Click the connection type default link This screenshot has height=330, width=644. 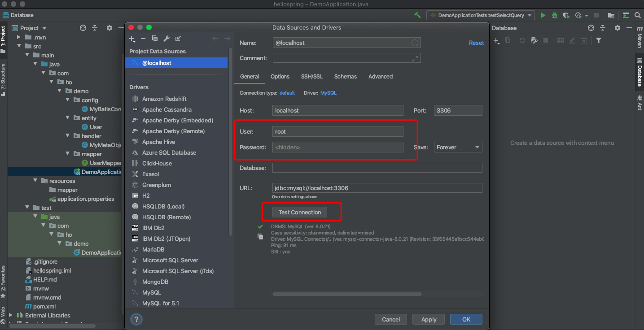click(287, 93)
